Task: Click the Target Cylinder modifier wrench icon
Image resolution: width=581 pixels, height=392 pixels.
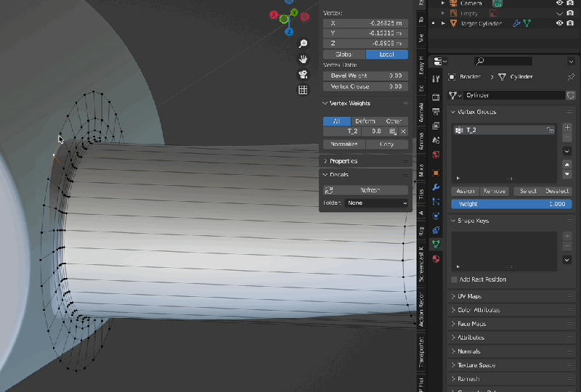Action: click(516, 23)
